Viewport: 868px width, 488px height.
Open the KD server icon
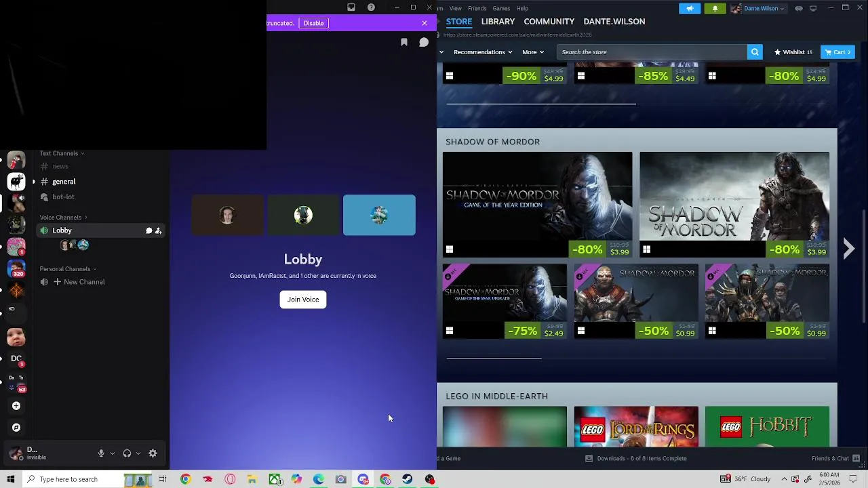click(x=12, y=309)
